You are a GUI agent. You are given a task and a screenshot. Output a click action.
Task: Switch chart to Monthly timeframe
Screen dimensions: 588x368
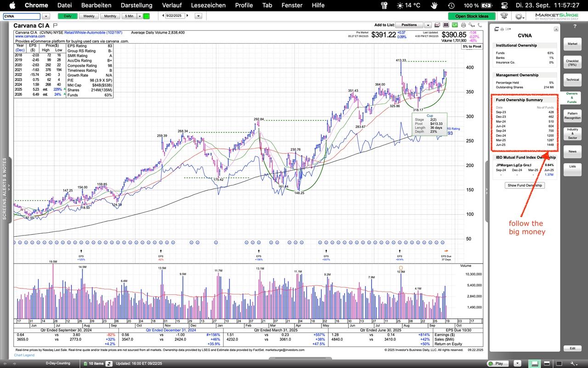pos(110,16)
